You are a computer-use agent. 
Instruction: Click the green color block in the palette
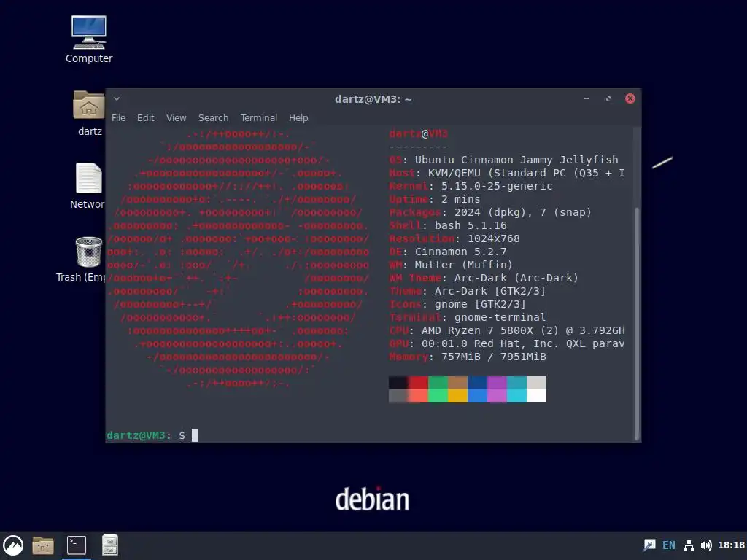(x=438, y=383)
